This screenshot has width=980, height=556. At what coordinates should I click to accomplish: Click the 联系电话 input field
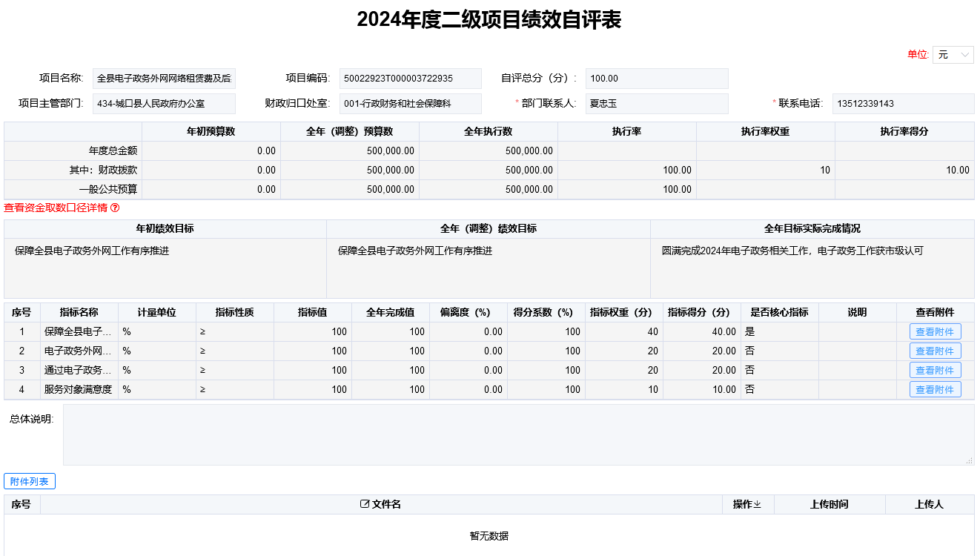tap(902, 104)
